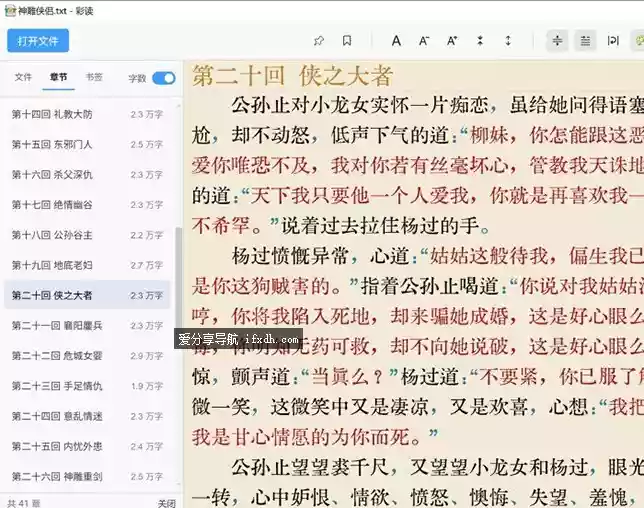The height and width of the screenshot is (508, 644).
Task: Click the 共 41 章 chapter count label
Action: click(24, 503)
